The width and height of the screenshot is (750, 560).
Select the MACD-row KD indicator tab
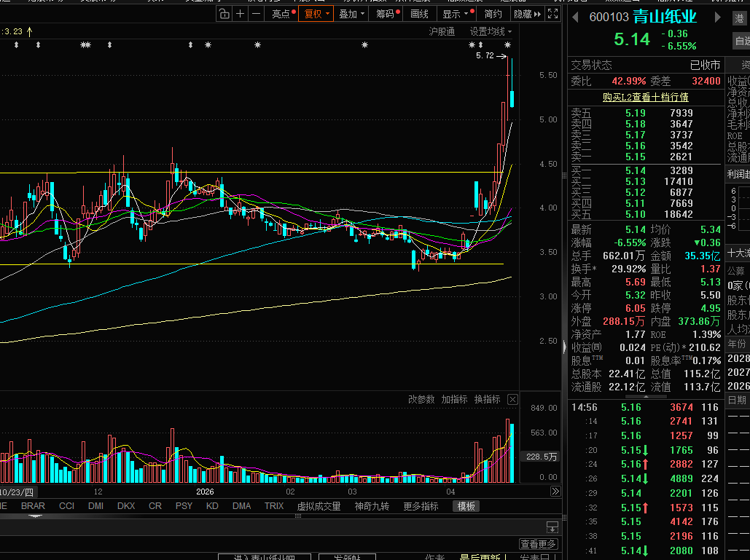(x=212, y=506)
